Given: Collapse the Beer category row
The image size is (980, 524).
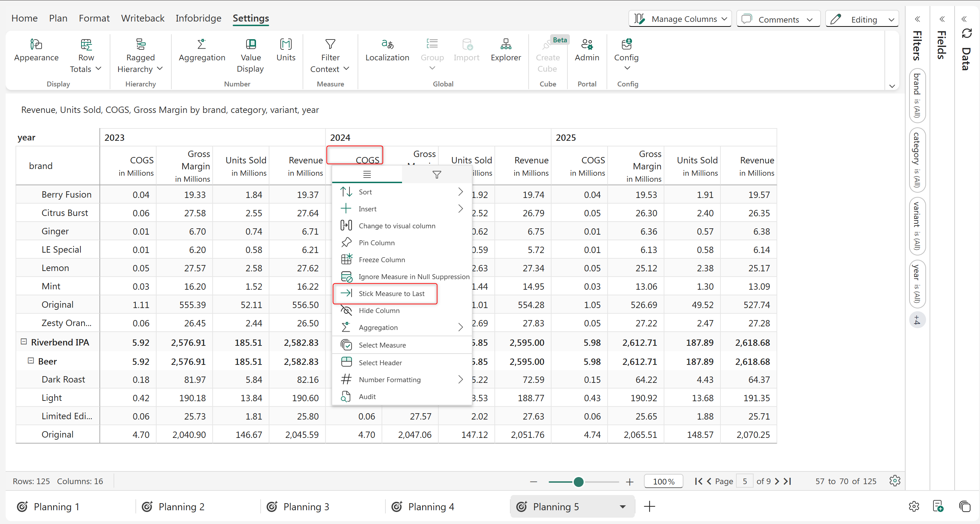Looking at the screenshot, I should tap(31, 360).
